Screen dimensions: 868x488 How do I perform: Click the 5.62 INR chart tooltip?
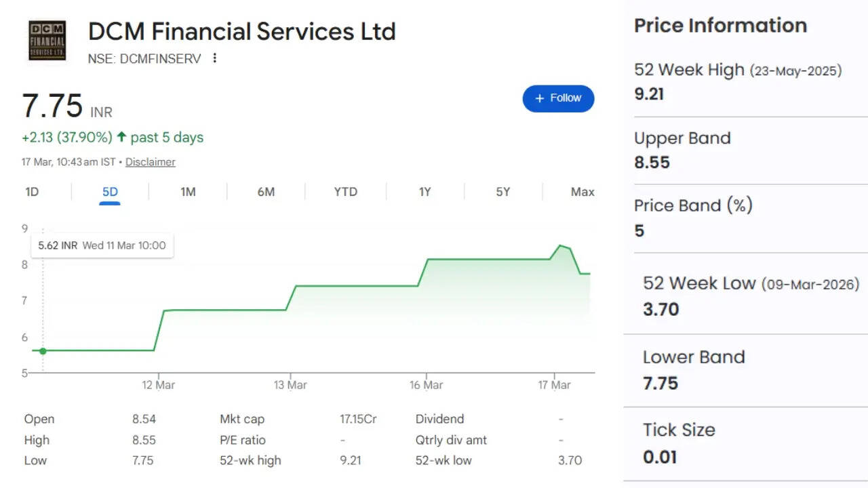point(102,245)
